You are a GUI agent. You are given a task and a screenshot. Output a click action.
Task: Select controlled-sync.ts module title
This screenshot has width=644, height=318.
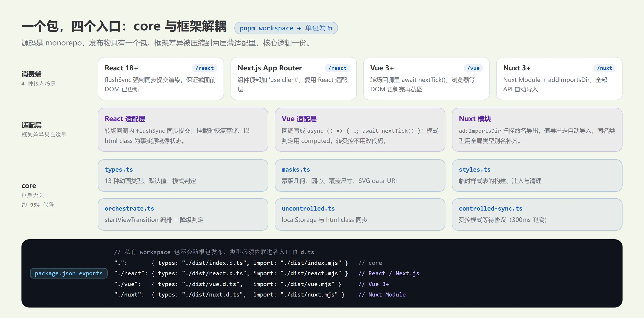click(491, 208)
